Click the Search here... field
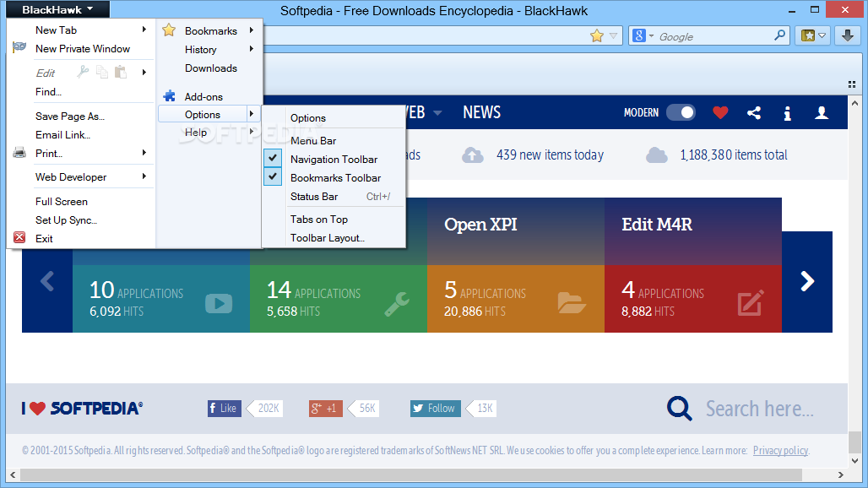This screenshot has width=868, height=488. point(760,409)
